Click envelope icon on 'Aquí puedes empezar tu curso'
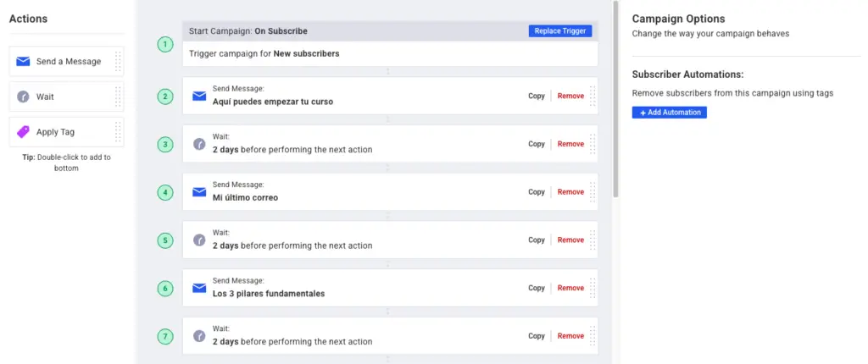Screen dimensions: 868x364 (x=199, y=96)
